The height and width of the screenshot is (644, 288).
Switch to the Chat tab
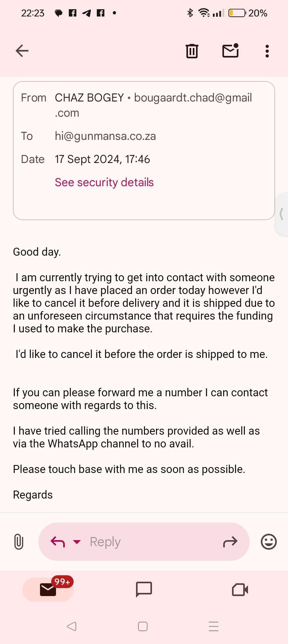coord(144,589)
